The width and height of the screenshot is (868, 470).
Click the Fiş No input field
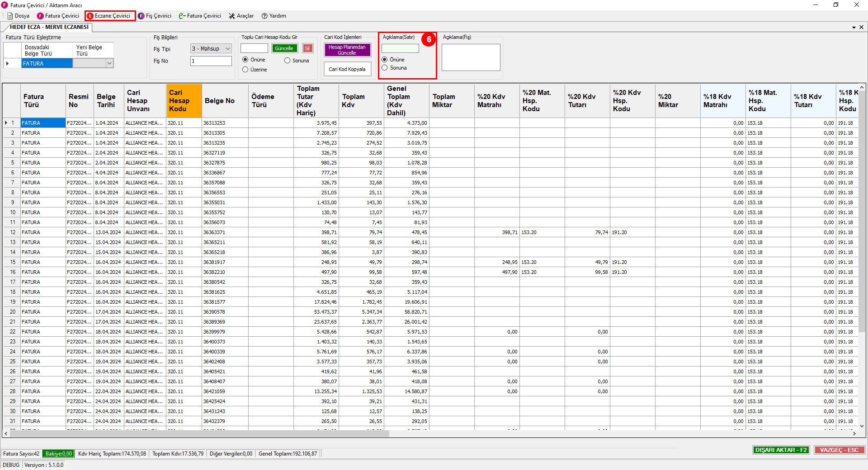(x=211, y=61)
